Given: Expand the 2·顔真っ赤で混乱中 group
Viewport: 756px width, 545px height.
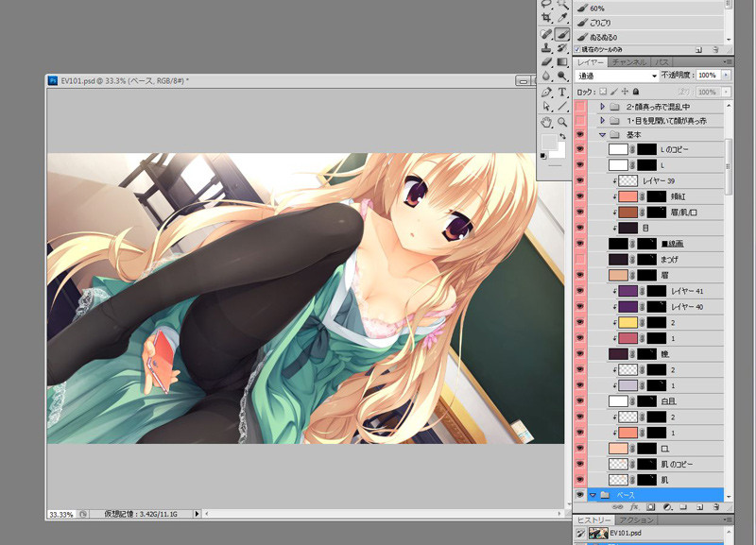Looking at the screenshot, I should coord(602,107).
